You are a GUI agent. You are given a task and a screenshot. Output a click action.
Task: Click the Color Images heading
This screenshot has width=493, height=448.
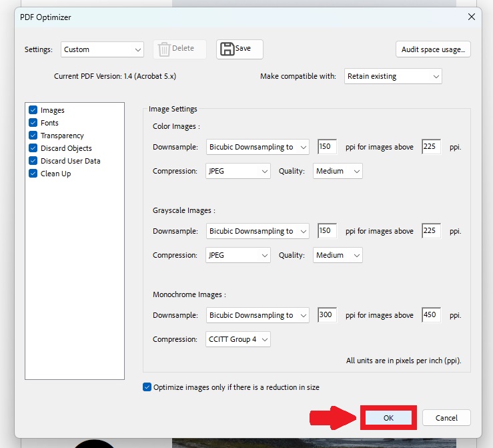point(176,126)
